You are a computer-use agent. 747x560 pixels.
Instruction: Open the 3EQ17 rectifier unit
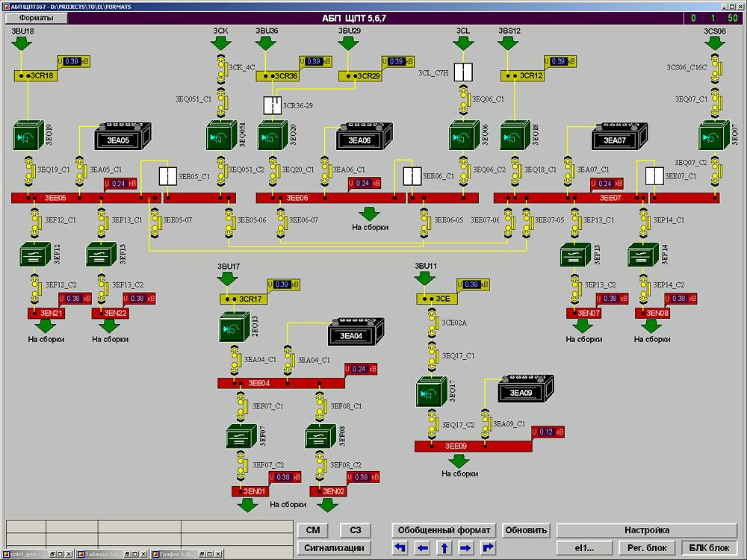click(432, 392)
